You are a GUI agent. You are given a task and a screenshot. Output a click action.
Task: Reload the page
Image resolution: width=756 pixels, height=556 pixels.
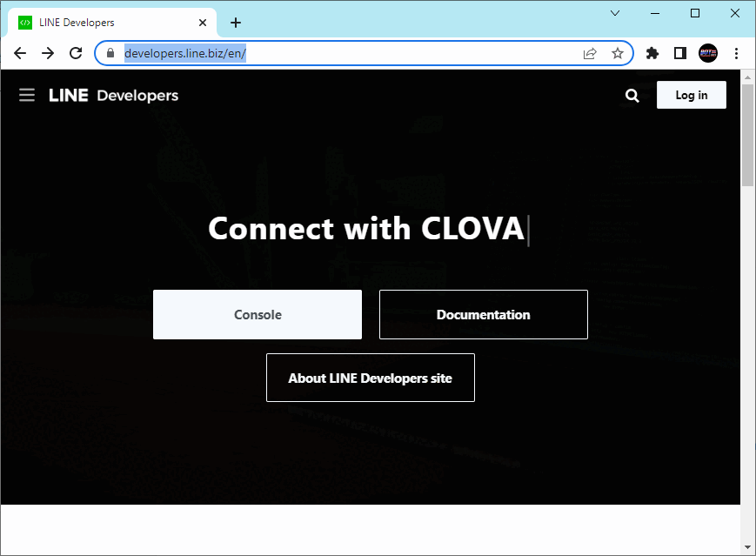[76, 53]
